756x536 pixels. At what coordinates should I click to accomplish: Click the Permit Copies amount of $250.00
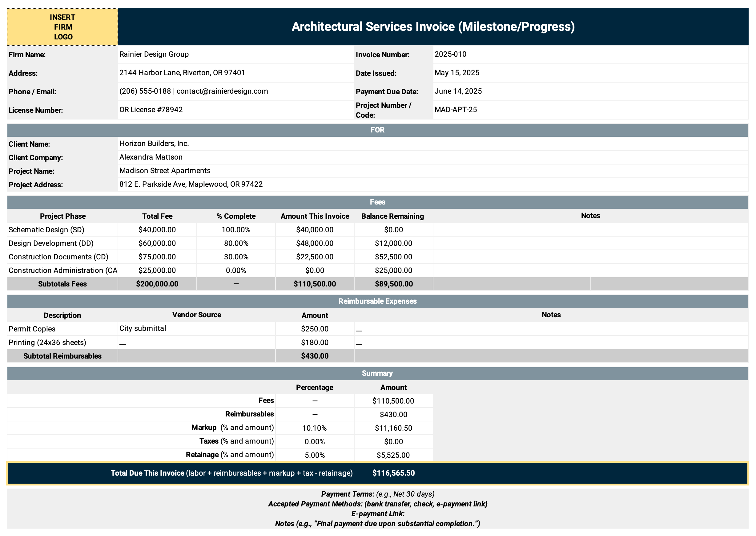314,328
